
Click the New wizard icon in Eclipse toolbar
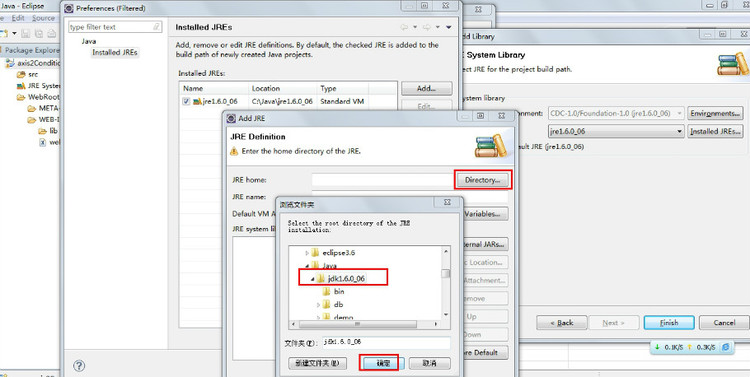click(4, 33)
